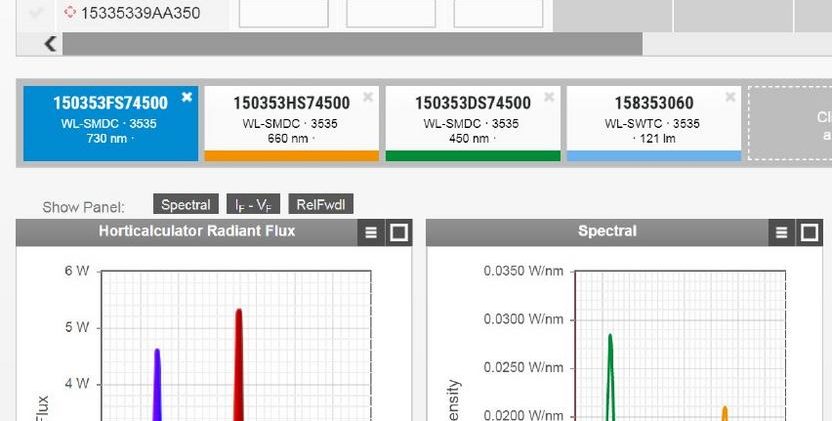Open Horticalculator Radiant Flux panel menu
Viewport: 832px width, 421px height.
(x=371, y=233)
